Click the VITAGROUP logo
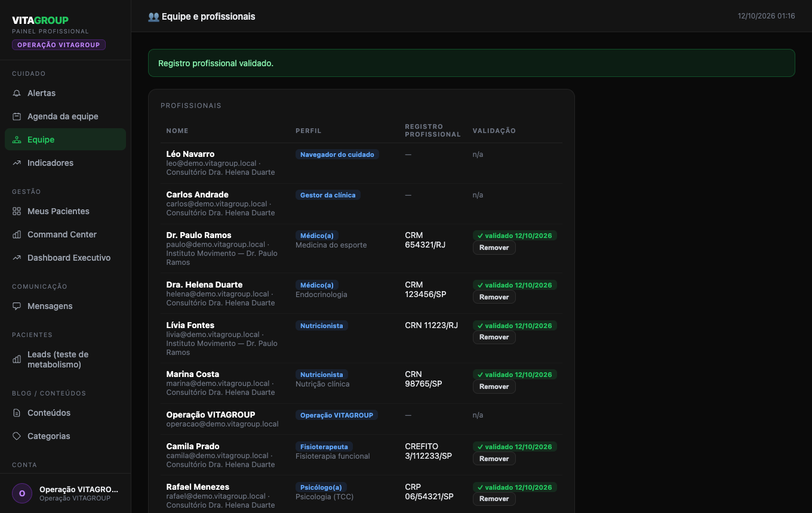Screen dimensions: 812x513 coord(40,20)
